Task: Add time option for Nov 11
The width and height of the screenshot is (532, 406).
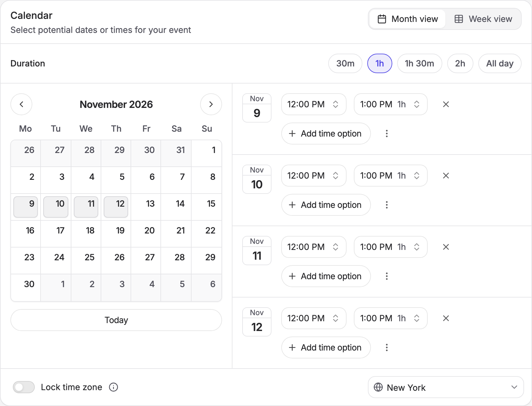Action: (x=326, y=276)
